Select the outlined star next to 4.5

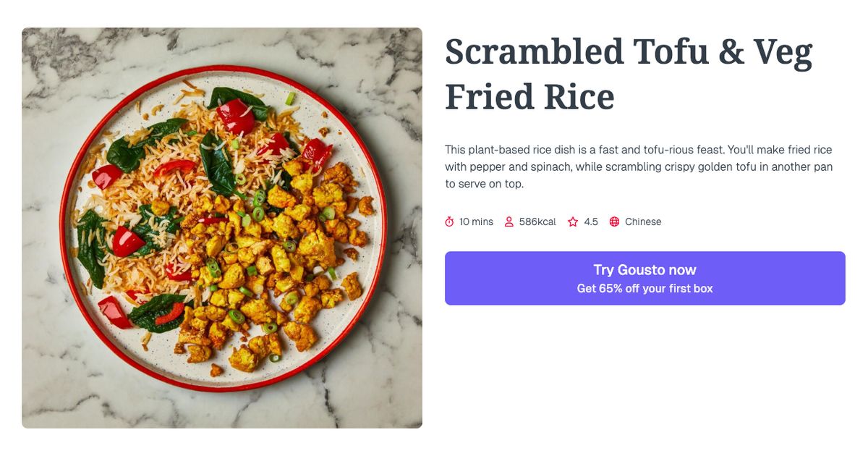(572, 221)
